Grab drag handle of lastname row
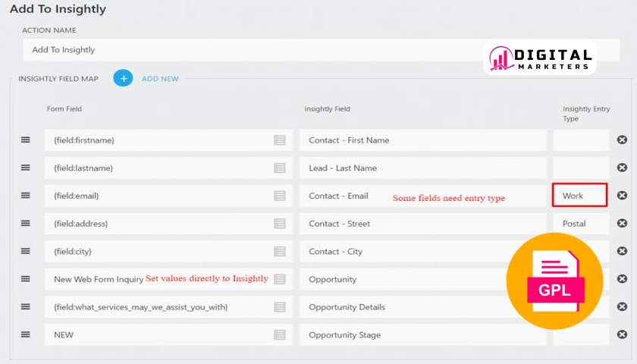637x364 pixels. coord(26,168)
